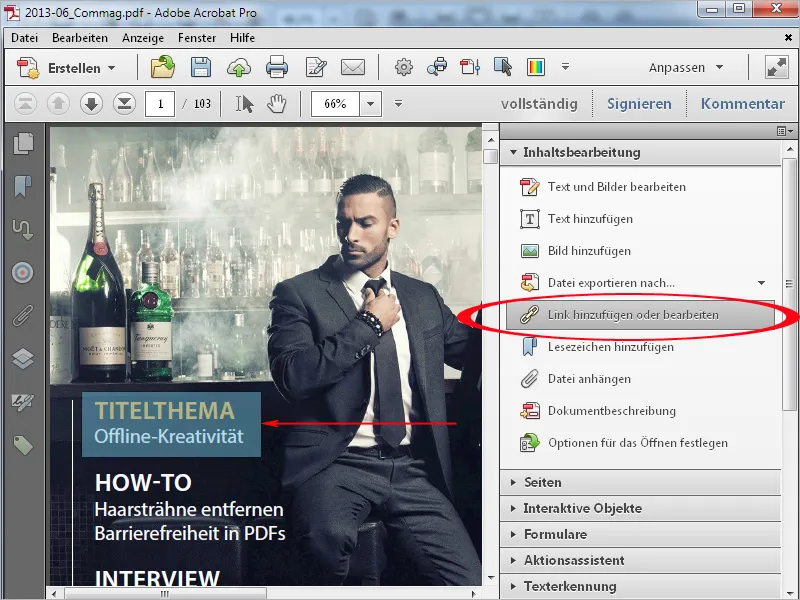
Task: Open page navigation toolbar options arrow
Action: pos(398,104)
